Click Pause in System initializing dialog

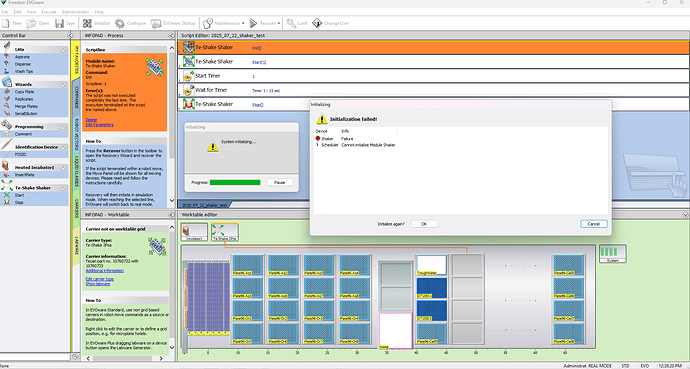(280, 182)
